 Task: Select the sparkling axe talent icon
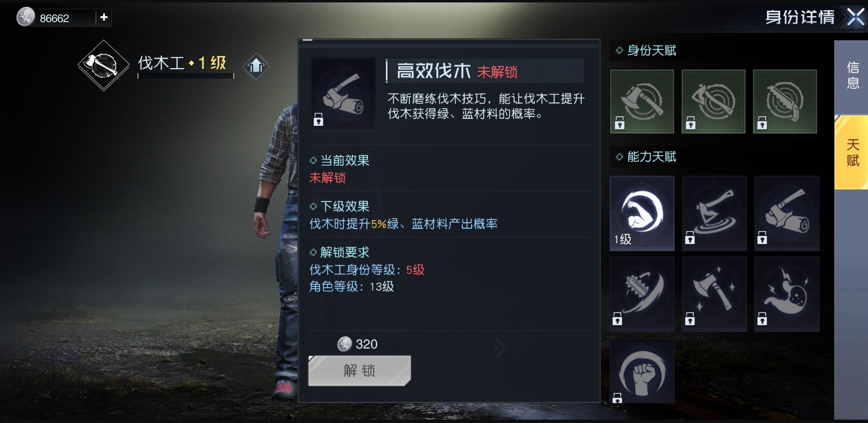point(714,294)
